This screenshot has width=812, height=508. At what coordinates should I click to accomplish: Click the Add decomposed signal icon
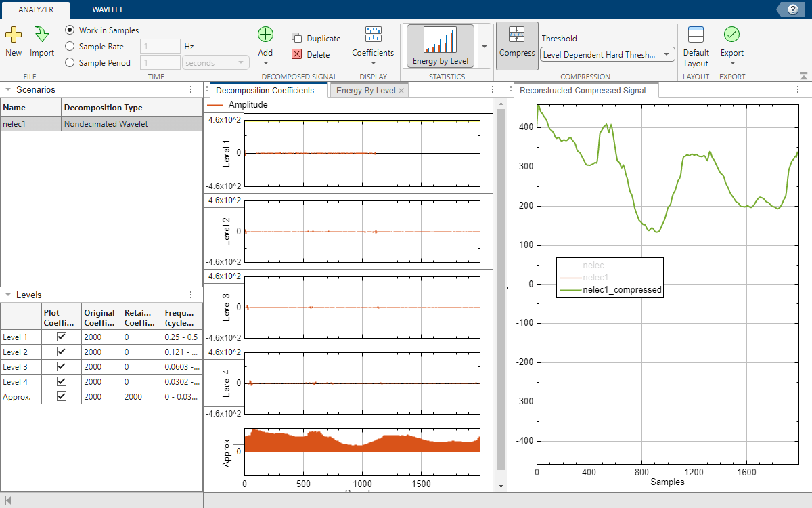point(265,35)
